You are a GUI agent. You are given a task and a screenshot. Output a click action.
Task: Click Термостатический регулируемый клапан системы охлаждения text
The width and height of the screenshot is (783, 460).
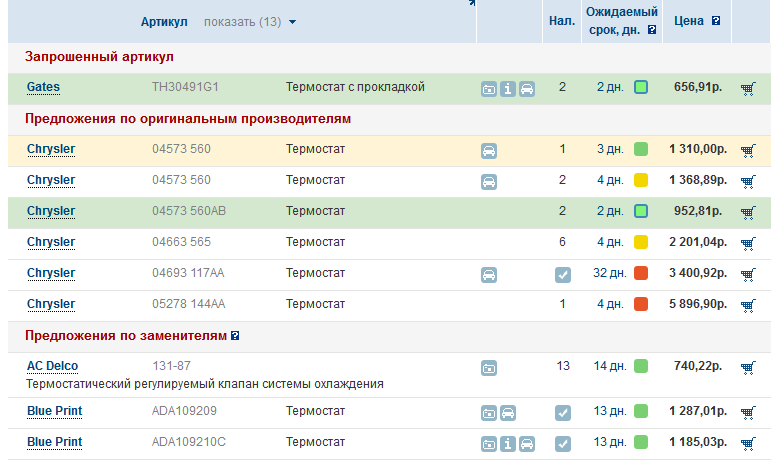point(205,384)
